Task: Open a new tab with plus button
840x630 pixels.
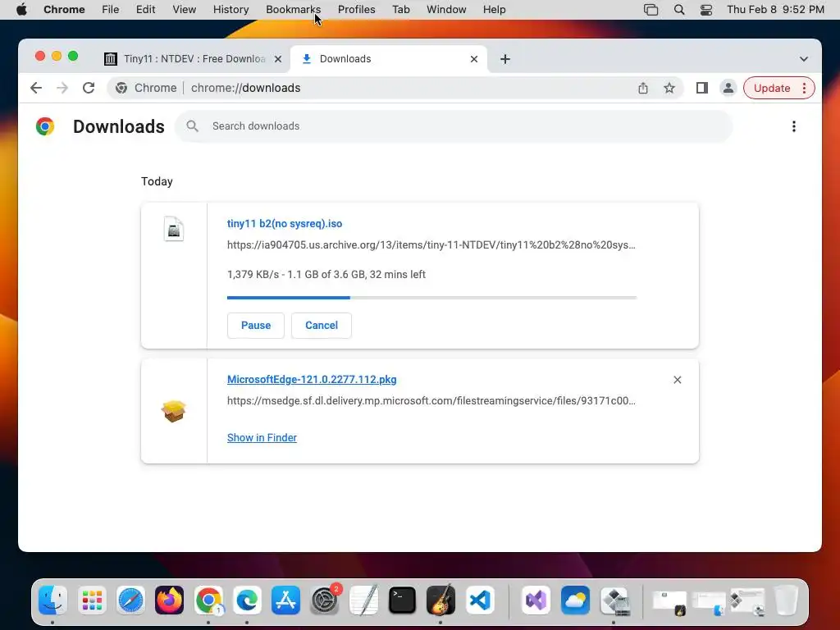Action: tap(504, 59)
